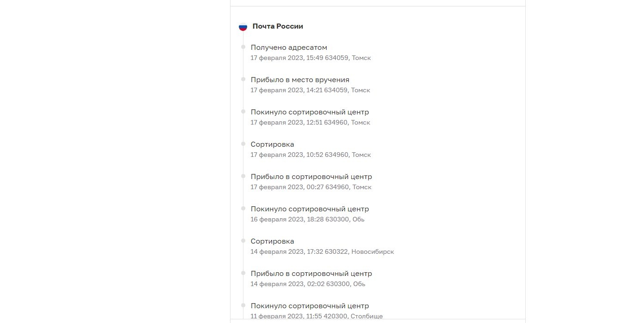Screen dimensions: 644x323
Task: Select the Почта России carrier heading
Action: (x=278, y=26)
